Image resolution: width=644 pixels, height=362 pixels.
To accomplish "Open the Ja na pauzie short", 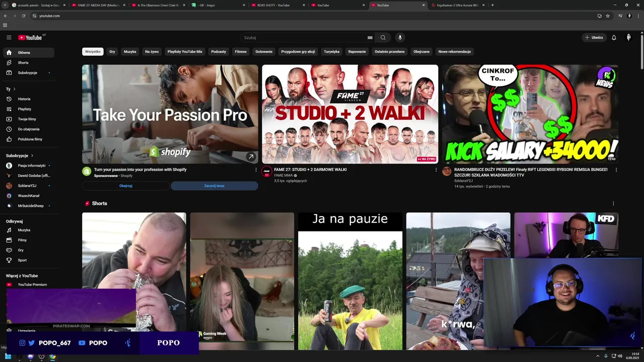I will click(350, 281).
